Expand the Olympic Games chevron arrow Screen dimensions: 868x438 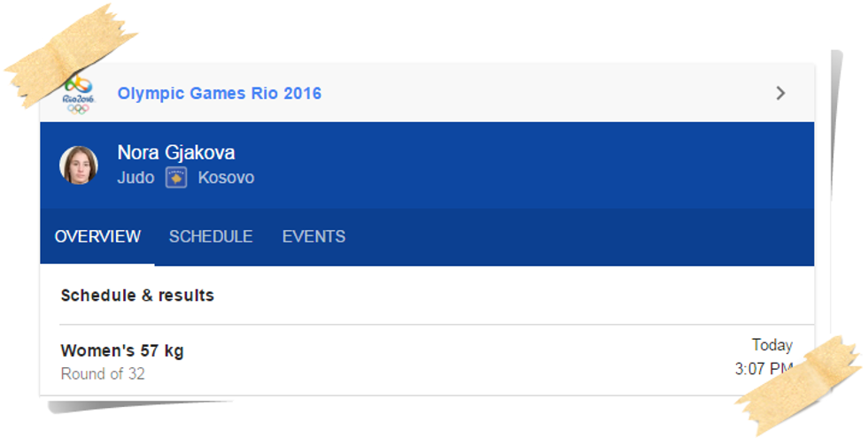coord(780,93)
